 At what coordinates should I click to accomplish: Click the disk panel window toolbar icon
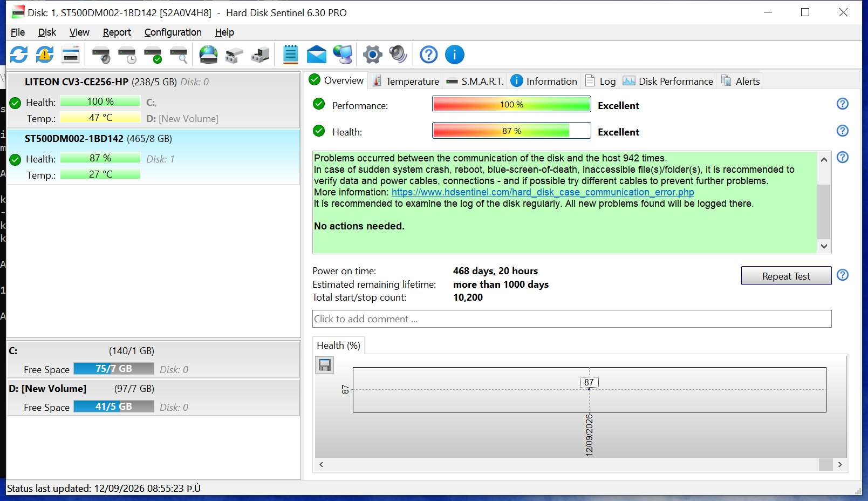pyautogui.click(x=71, y=55)
